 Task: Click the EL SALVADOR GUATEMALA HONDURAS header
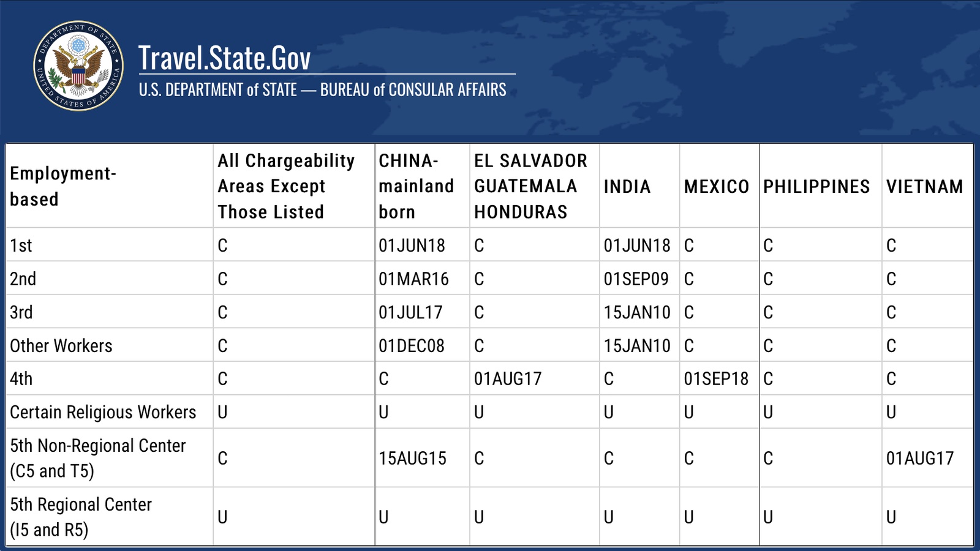point(530,186)
